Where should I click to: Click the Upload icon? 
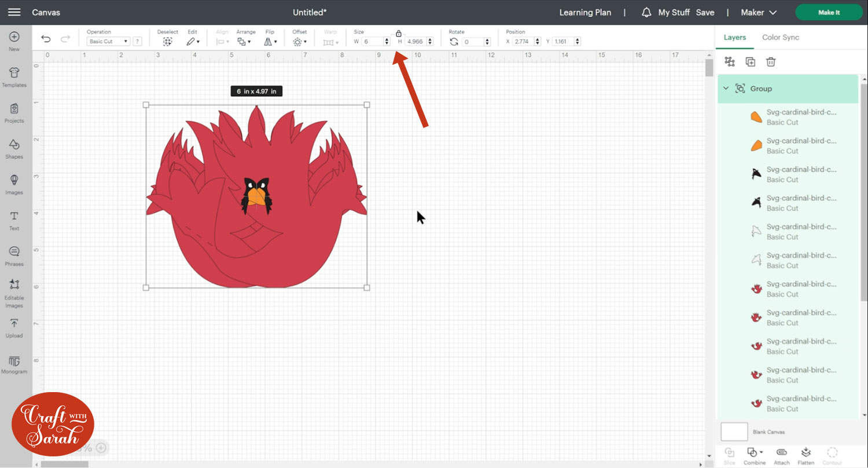coord(14,327)
